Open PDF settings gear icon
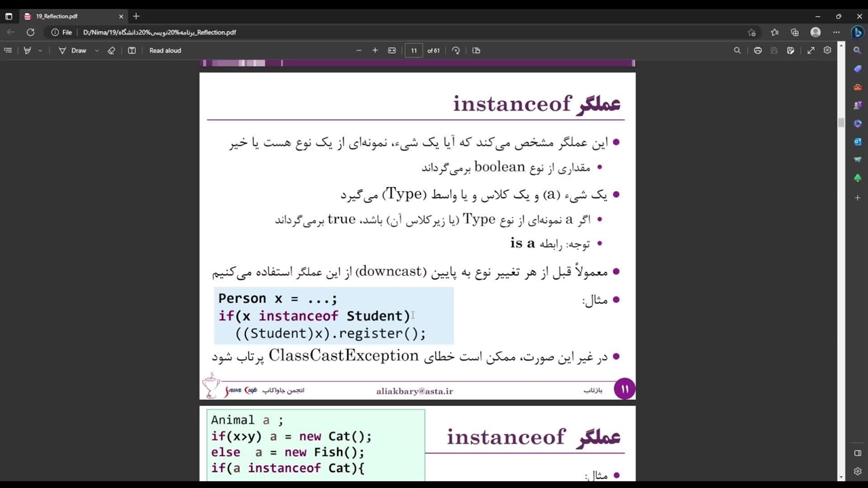This screenshot has height=488, width=868. pyautogui.click(x=827, y=50)
